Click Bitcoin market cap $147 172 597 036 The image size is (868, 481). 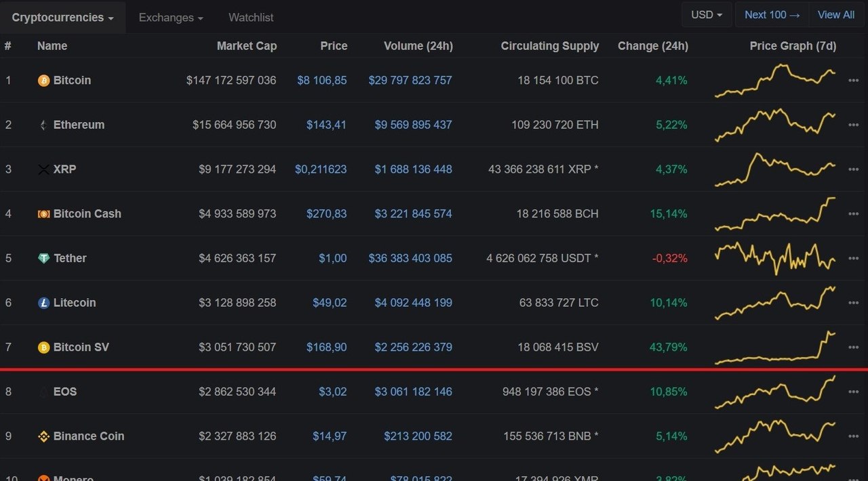(x=231, y=81)
